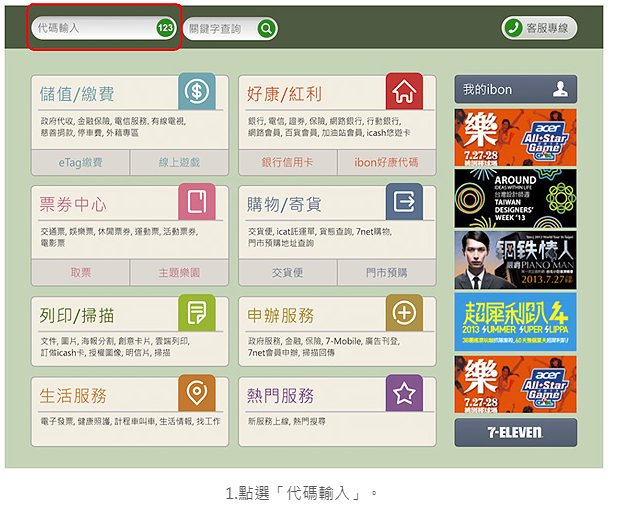
Task: Open the 熱門服務 category title
Action: tap(281, 396)
